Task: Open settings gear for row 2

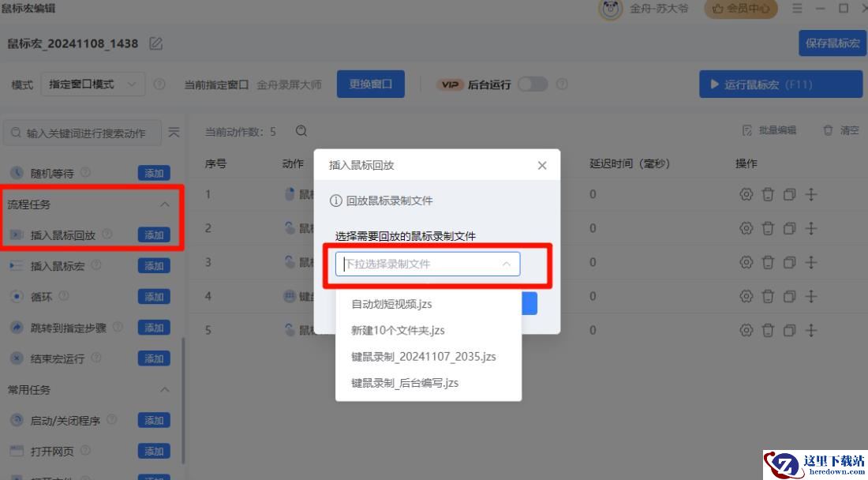Action: click(746, 228)
